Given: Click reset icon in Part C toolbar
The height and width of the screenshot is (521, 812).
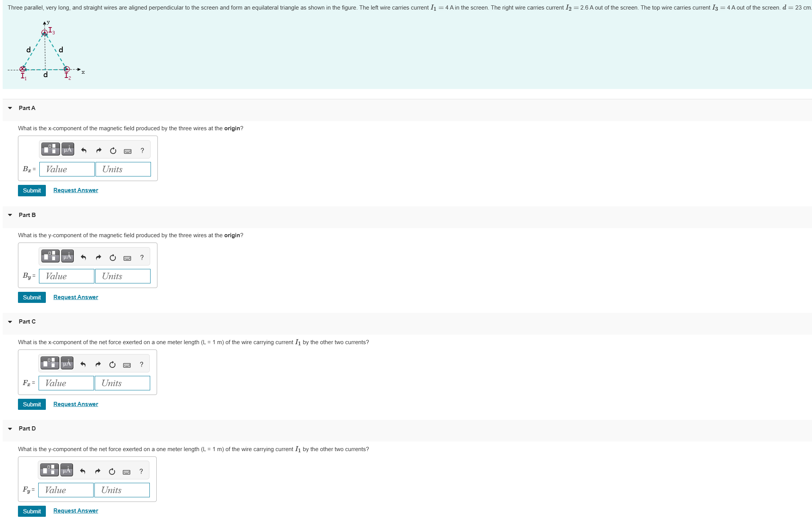Looking at the screenshot, I should pos(112,364).
